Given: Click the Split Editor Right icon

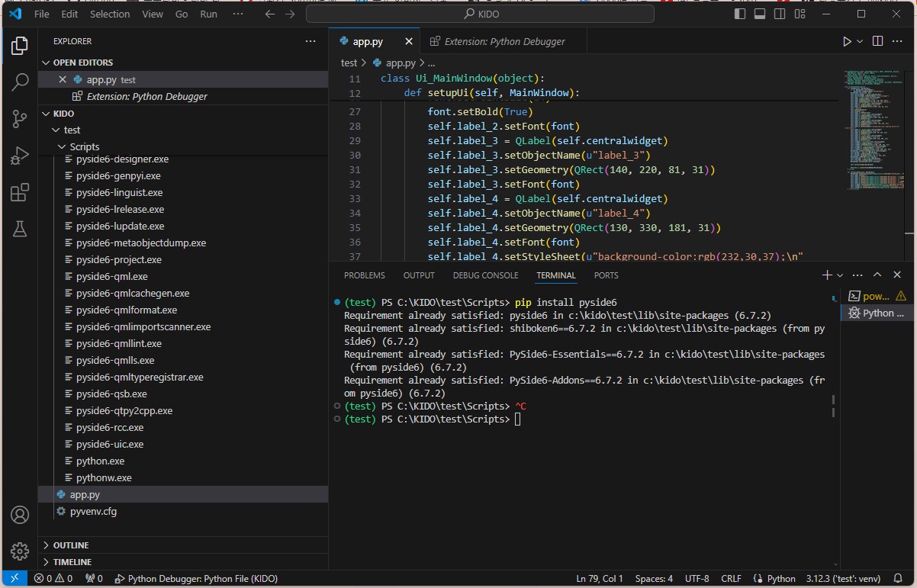Looking at the screenshot, I should pos(877,41).
